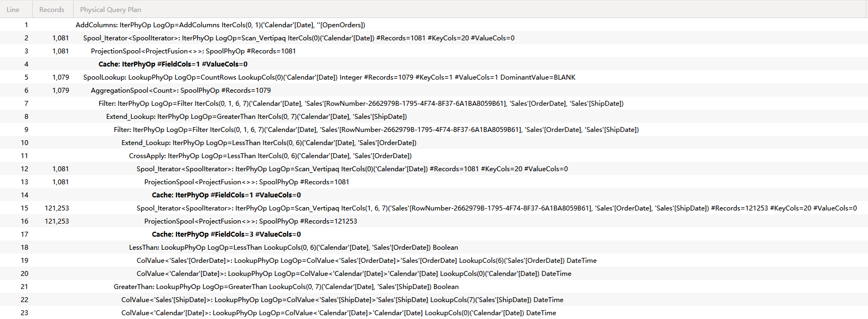Select the Extend_Lookup LessThan row
Image resolution: width=868 pixels, height=319 pixels.
(x=434, y=143)
